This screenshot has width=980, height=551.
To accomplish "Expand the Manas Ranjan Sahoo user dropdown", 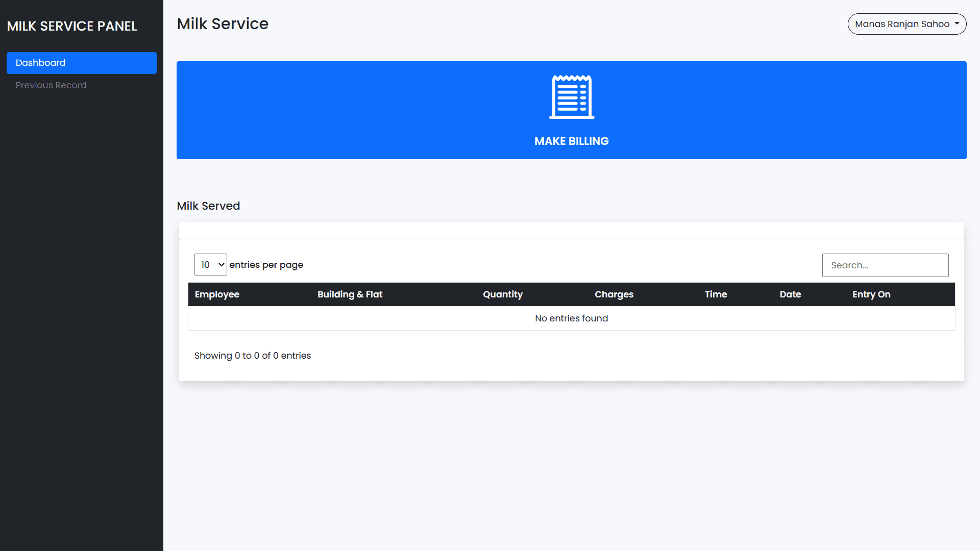I will coord(901,24).
